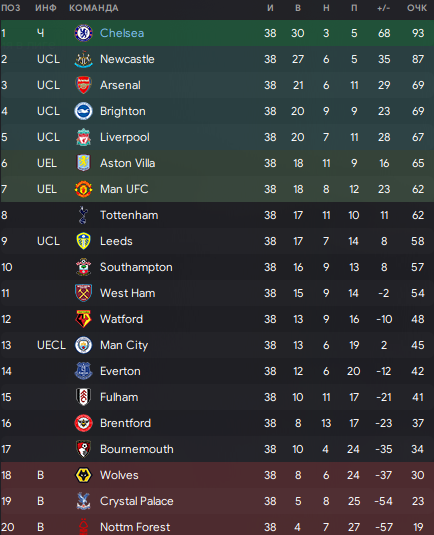Open Southampton team page link
This screenshot has width=434, height=535.
[136, 267]
